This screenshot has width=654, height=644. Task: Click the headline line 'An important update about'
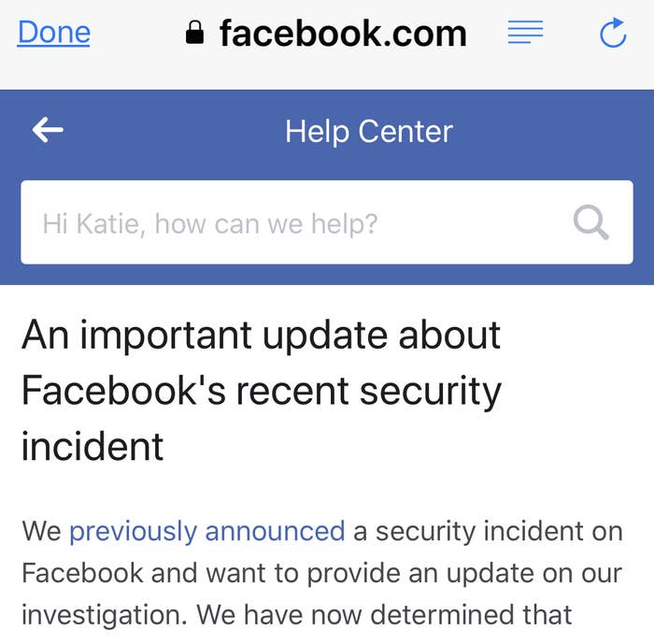point(261,336)
